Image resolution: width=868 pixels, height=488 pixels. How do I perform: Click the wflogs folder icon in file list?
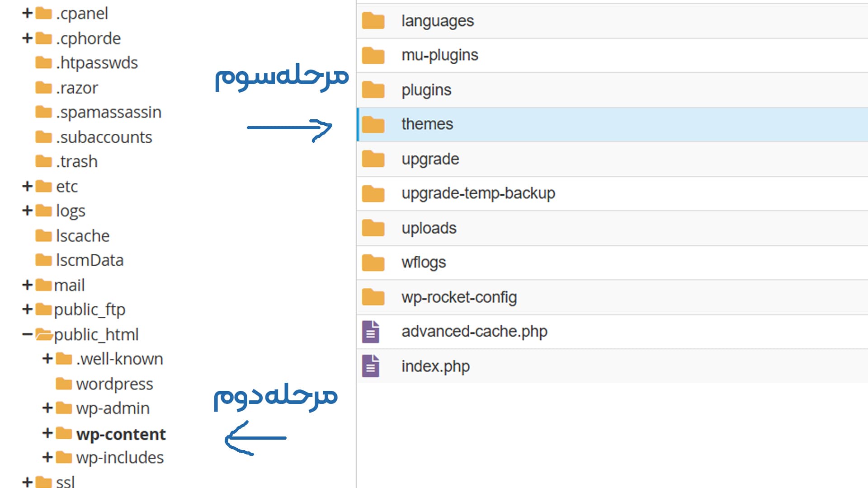tap(373, 263)
